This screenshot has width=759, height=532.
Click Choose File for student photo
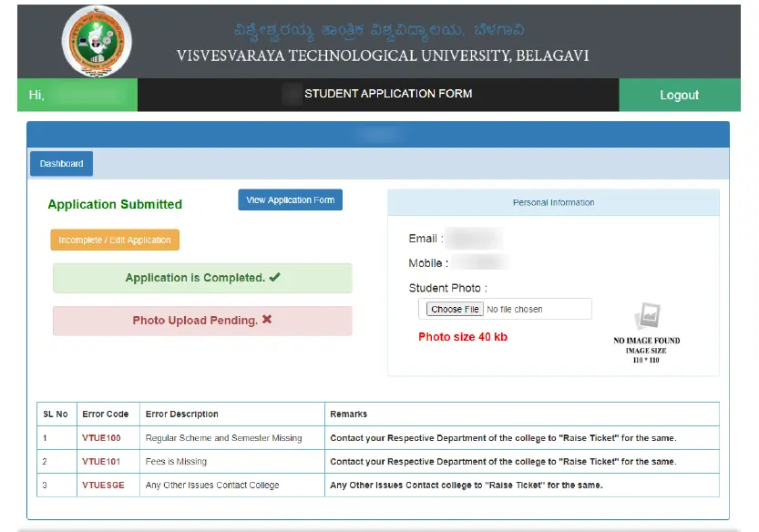tap(455, 309)
